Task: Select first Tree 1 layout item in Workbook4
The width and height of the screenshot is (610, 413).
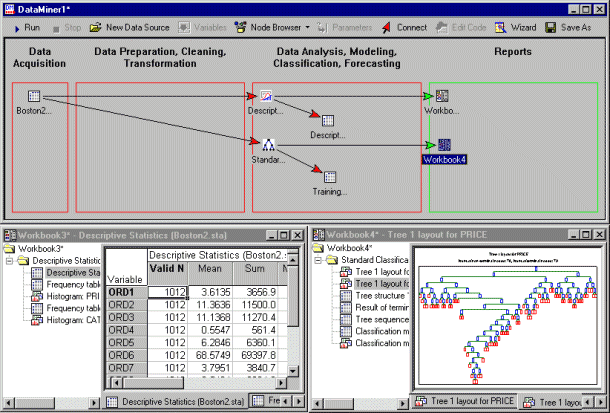Action: click(374, 271)
